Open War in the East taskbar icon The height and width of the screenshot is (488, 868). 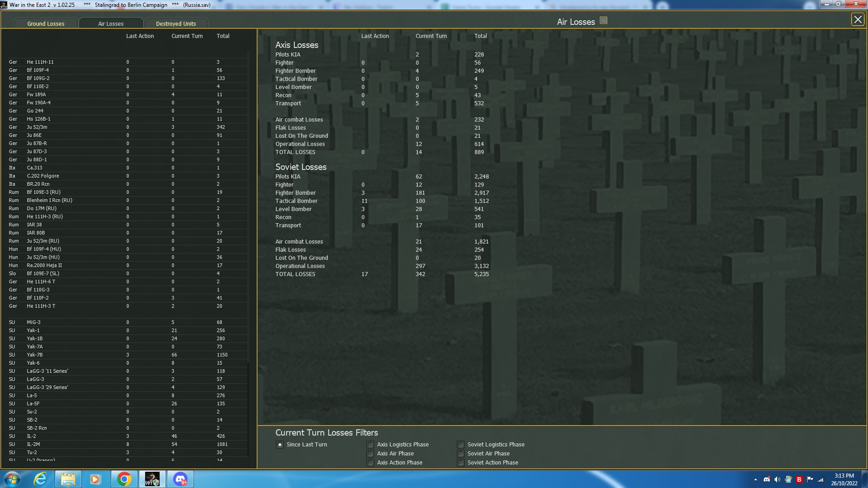pyautogui.click(x=152, y=479)
